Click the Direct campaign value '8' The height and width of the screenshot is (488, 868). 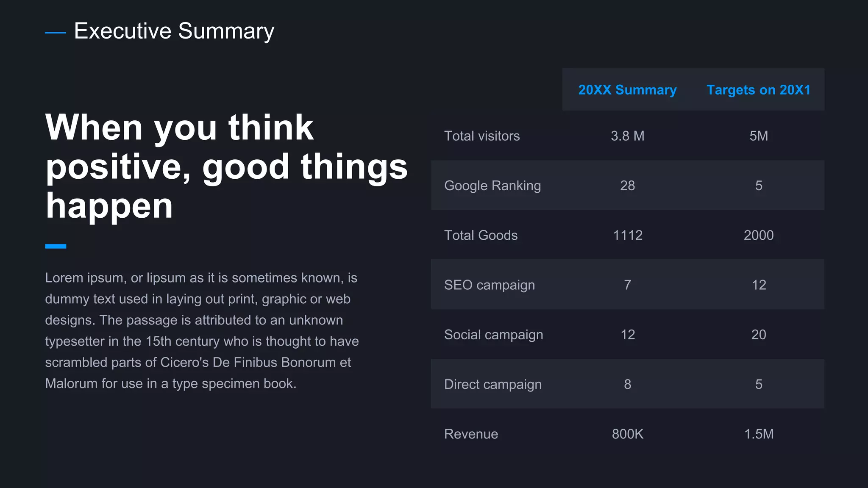click(x=627, y=384)
